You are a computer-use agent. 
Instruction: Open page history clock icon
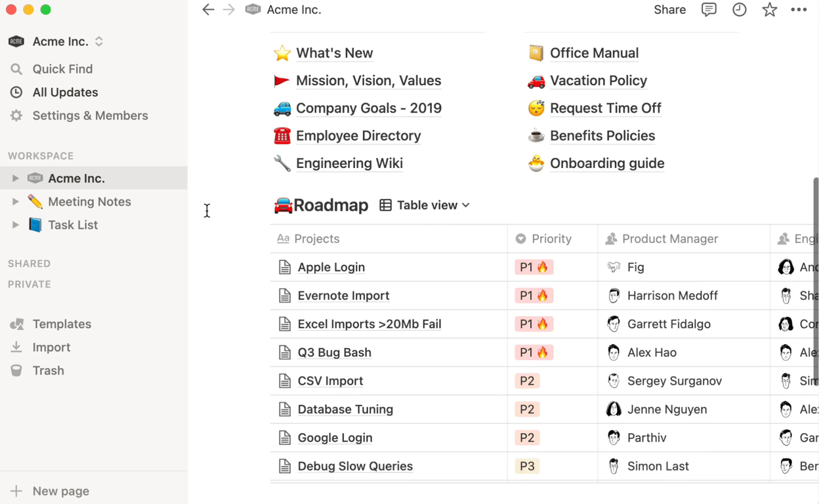[740, 10]
